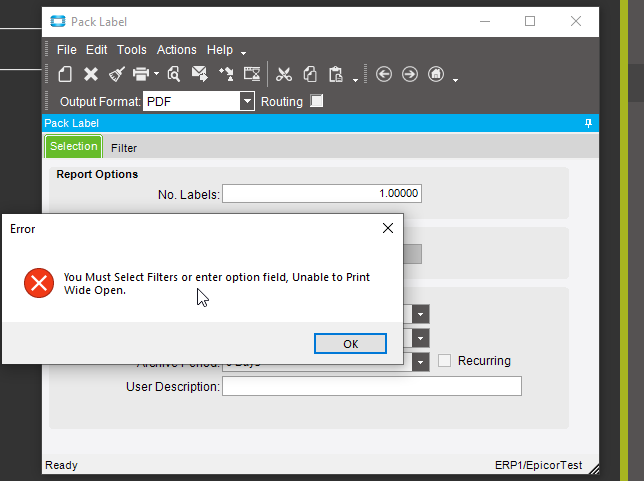Open the Tools menu
Viewport: 644px width, 481px height.
pyautogui.click(x=131, y=50)
